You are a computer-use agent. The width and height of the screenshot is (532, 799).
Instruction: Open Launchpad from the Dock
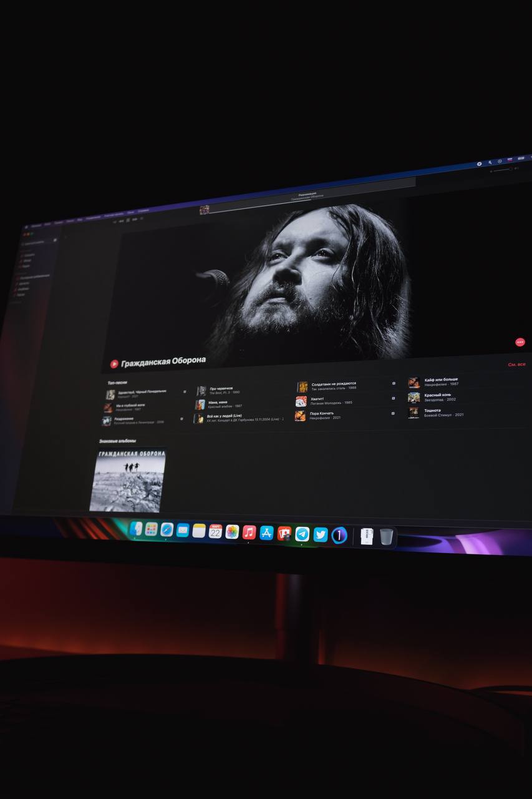point(152,529)
